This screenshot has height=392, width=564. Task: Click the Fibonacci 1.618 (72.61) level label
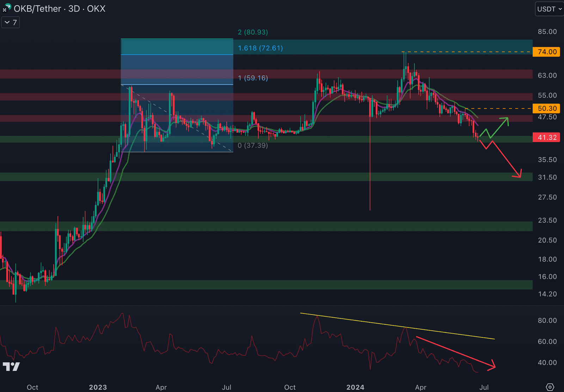[260, 48]
